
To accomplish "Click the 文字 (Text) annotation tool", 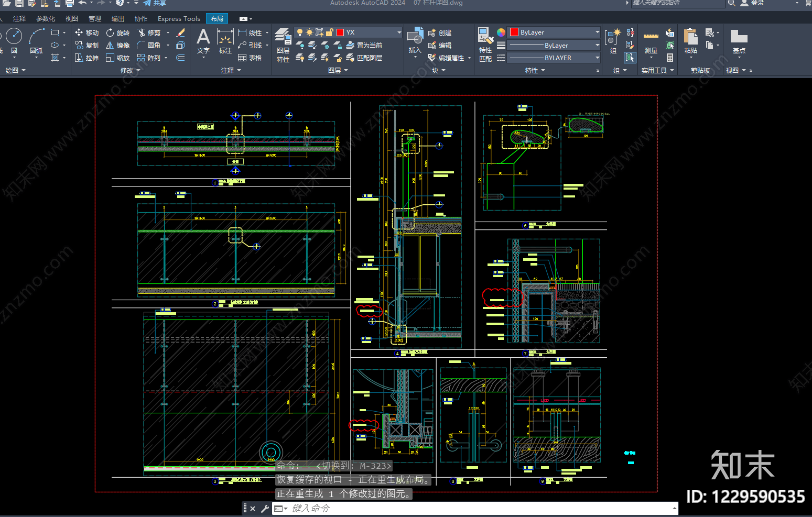I will pyautogui.click(x=203, y=41).
